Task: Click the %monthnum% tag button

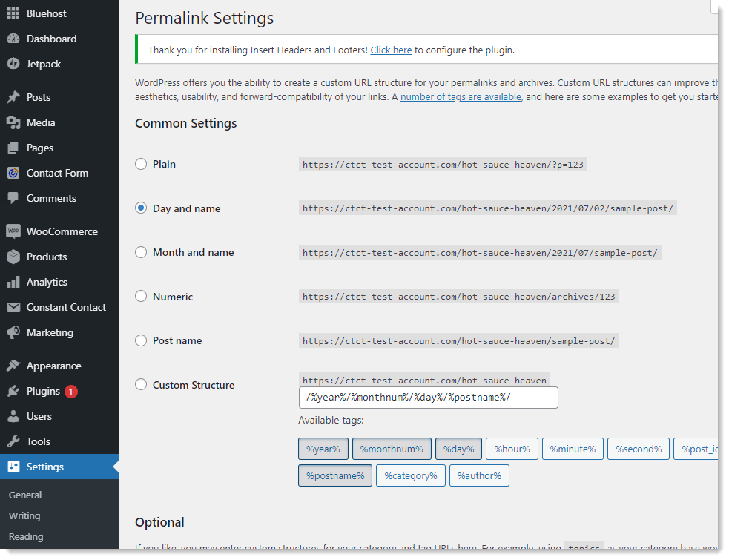Action: [392, 449]
